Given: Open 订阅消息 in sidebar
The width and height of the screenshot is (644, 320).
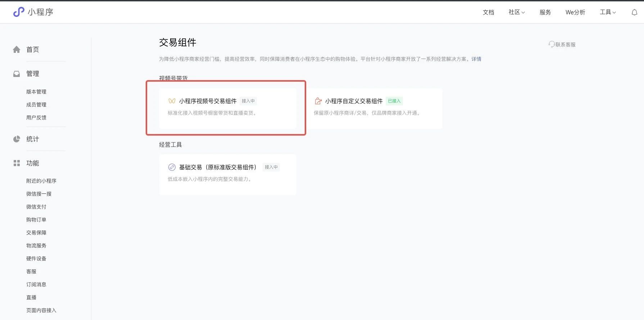Looking at the screenshot, I should tap(36, 284).
